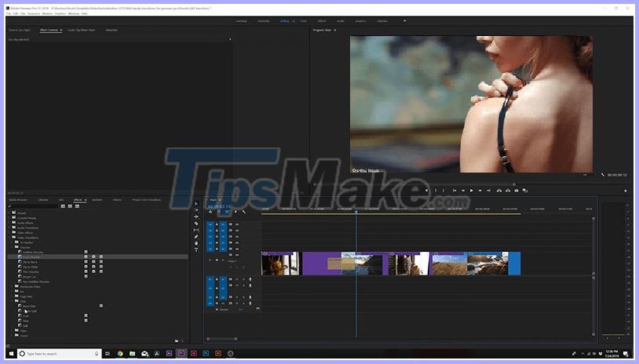Expand the Video Effects folder
639x364 pixels.
click(9, 232)
